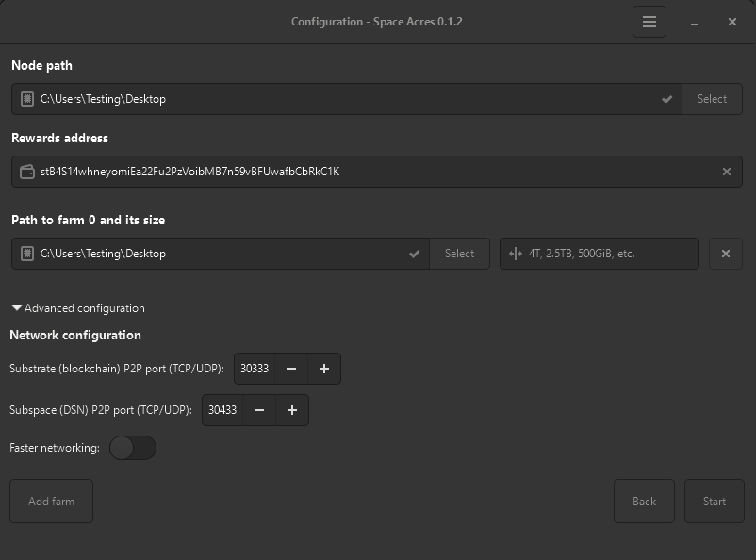Click the checkmark icon in Node path field
Viewport: 756px width, 560px height.
tap(666, 99)
